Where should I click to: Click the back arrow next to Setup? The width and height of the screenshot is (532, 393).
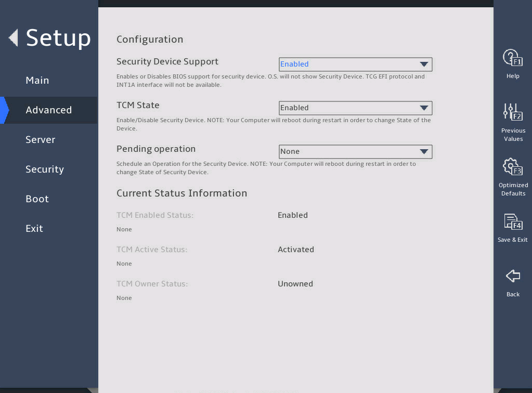[x=13, y=37]
